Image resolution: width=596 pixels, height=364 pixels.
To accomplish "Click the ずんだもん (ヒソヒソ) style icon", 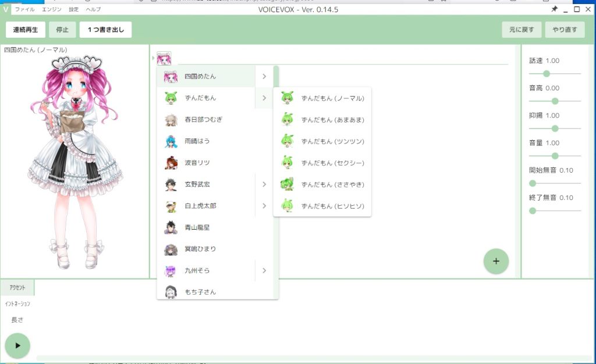I will (288, 206).
